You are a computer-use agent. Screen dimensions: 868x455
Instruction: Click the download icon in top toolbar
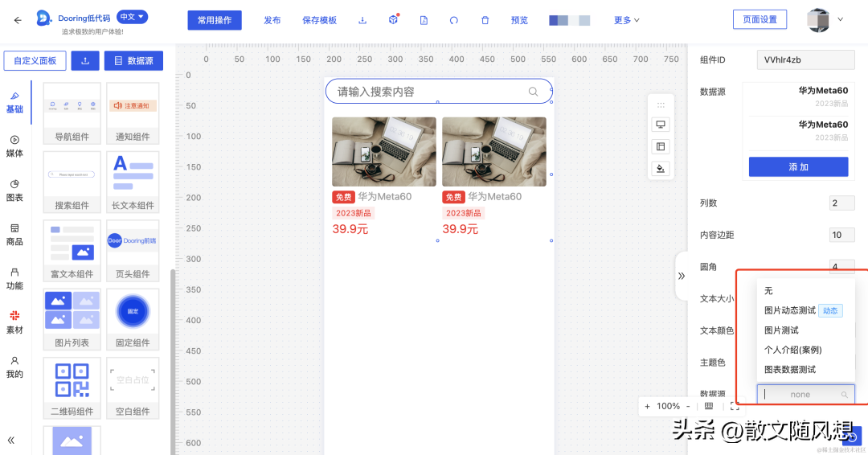click(x=362, y=20)
